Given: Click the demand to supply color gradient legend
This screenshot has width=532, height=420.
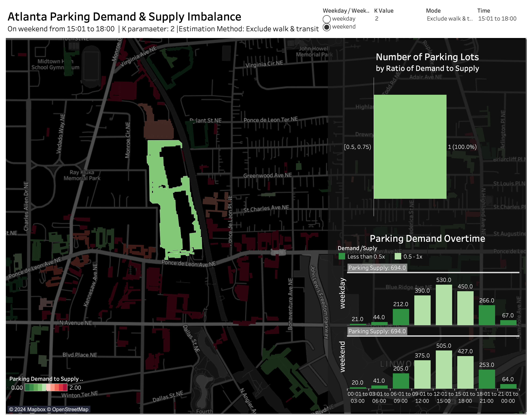Looking at the screenshot, I should coord(46,388).
